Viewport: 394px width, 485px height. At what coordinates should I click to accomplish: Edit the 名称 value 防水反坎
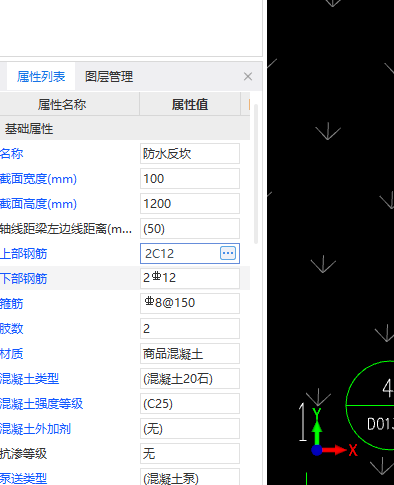click(x=190, y=154)
